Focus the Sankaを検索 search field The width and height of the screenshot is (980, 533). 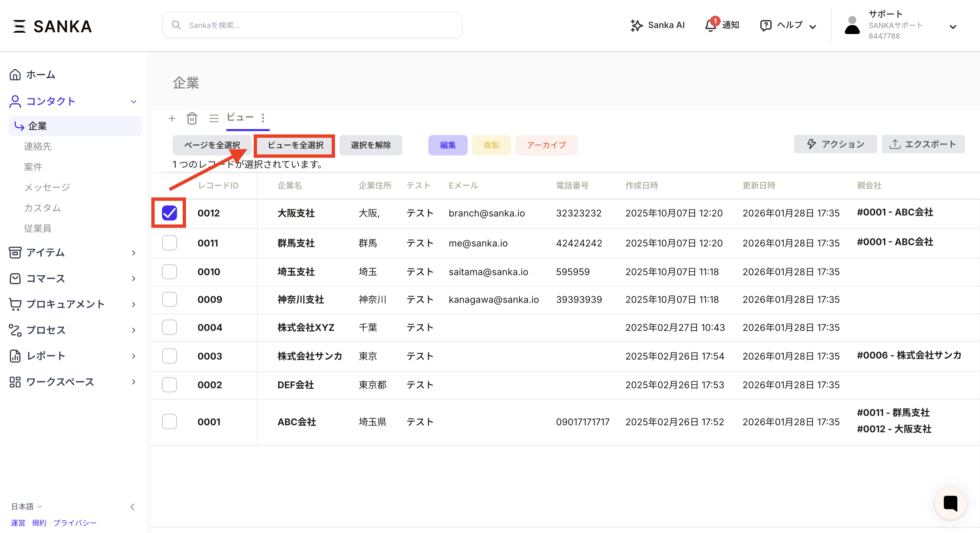(x=312, y=25)
